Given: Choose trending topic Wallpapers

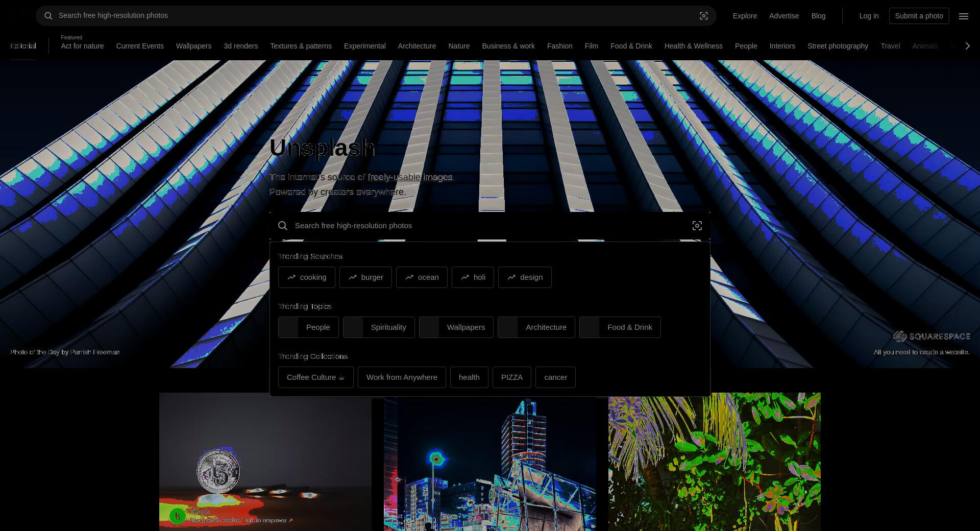Looking at the screenshot, I should 456,327.
